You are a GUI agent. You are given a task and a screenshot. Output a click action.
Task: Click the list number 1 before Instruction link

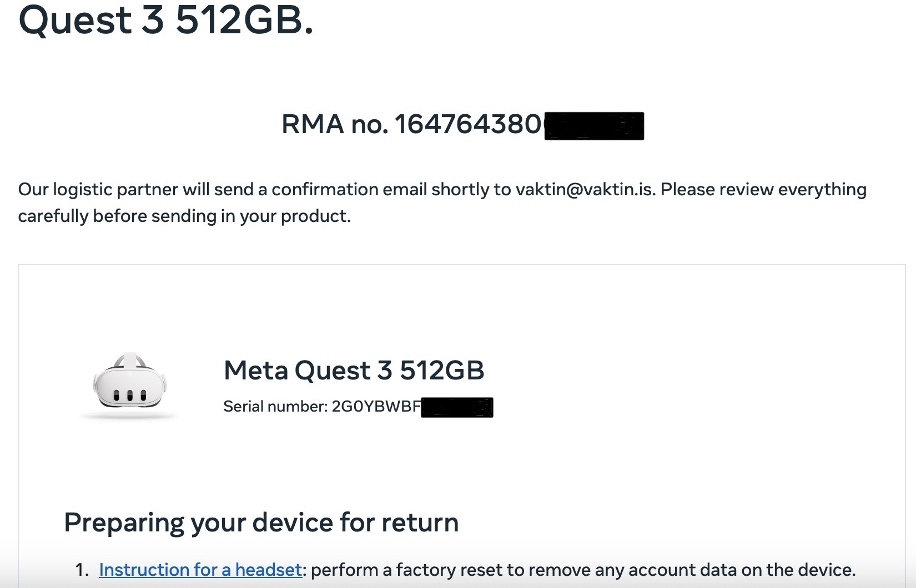click(x=82, y=570)
